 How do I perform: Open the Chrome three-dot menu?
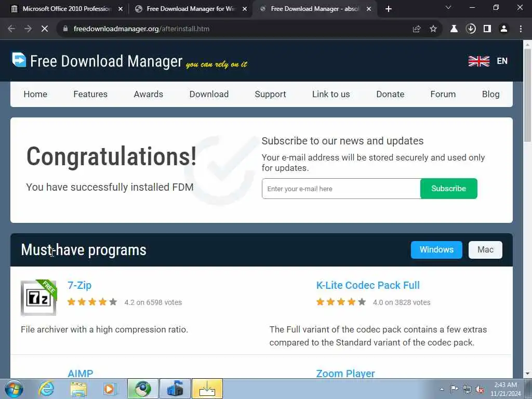521,29
